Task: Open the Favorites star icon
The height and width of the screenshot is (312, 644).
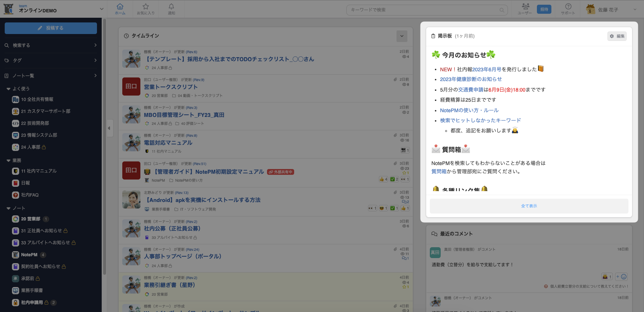Action: coord(145,9)
